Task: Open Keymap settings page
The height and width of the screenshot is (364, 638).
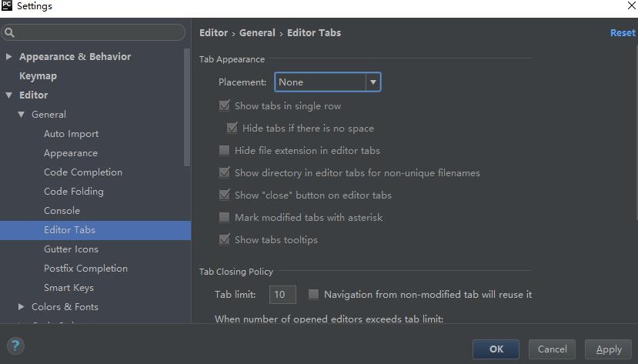Action: [x=38, y=76]
